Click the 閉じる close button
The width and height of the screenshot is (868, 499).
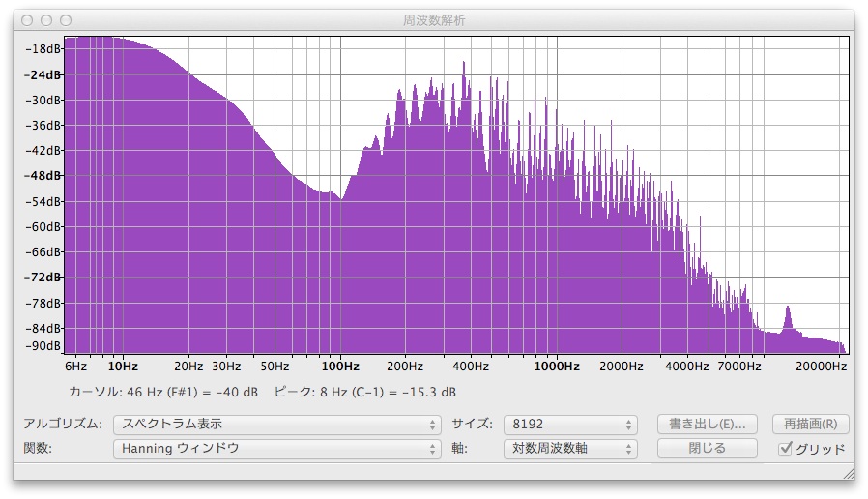(x=707, y=448)
